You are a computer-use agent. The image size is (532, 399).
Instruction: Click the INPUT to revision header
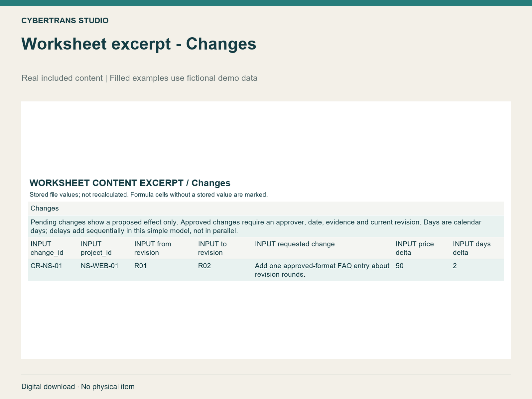click(x=212, y=248)
